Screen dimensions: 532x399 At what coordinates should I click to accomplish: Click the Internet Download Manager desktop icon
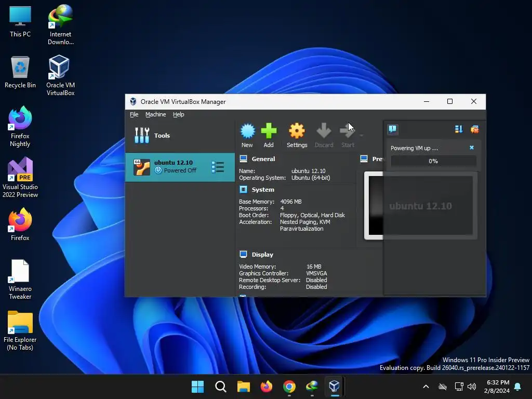tap(60, 25)
